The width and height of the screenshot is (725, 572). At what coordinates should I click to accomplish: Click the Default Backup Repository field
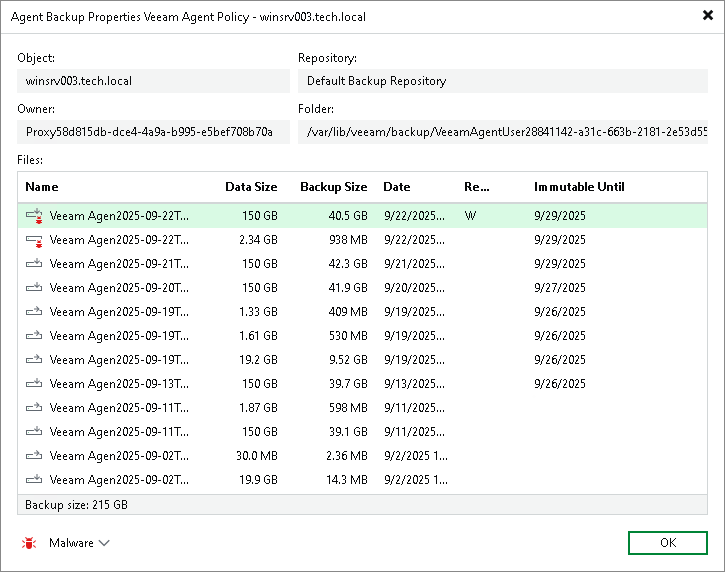click(x=503, y=81)
